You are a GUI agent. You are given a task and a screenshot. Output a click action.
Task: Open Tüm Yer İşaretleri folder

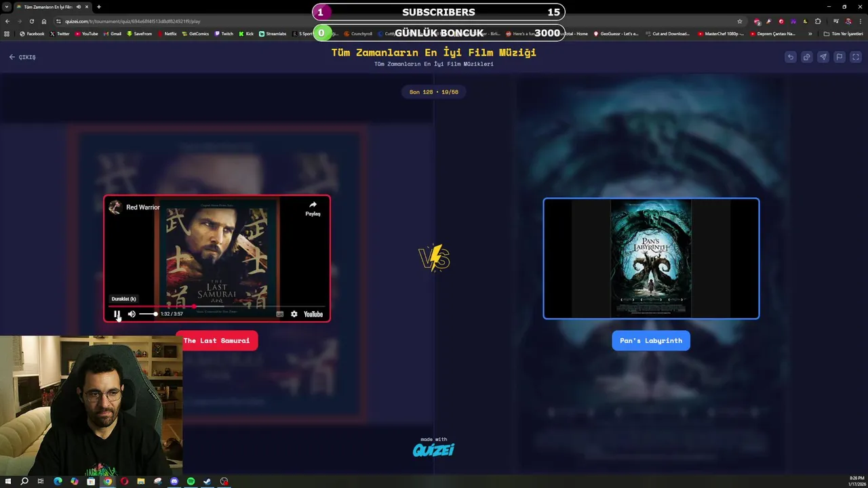coord(843,33)
